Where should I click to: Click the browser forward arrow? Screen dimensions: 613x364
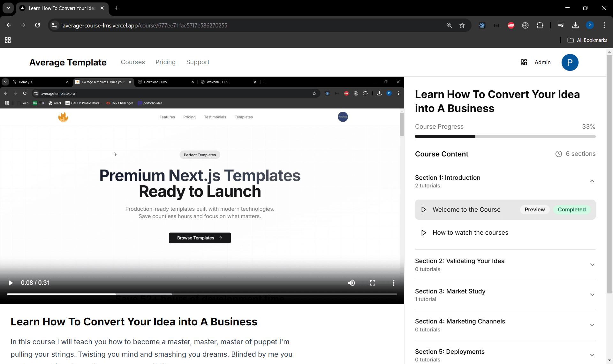coord(23,25)
